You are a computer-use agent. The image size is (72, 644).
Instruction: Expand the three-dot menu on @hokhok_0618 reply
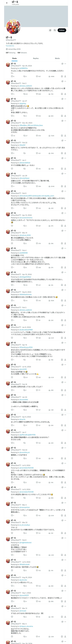[x=65, y=231]
